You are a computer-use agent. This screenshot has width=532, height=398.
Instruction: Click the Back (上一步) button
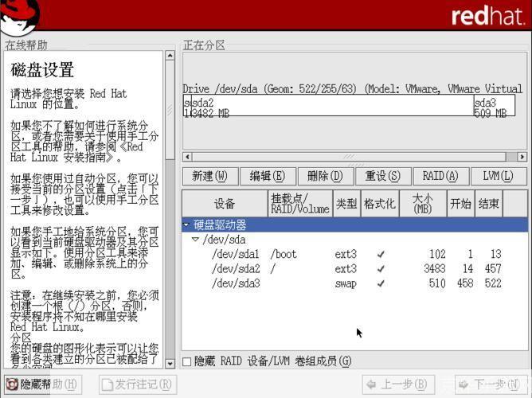tap(398, 384)
